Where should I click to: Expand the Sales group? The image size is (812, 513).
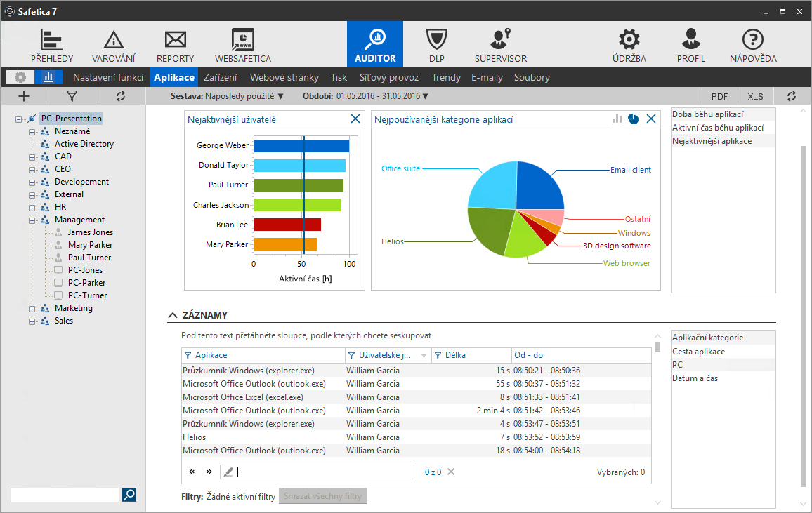pyautogui.click(x=32, y=321)
